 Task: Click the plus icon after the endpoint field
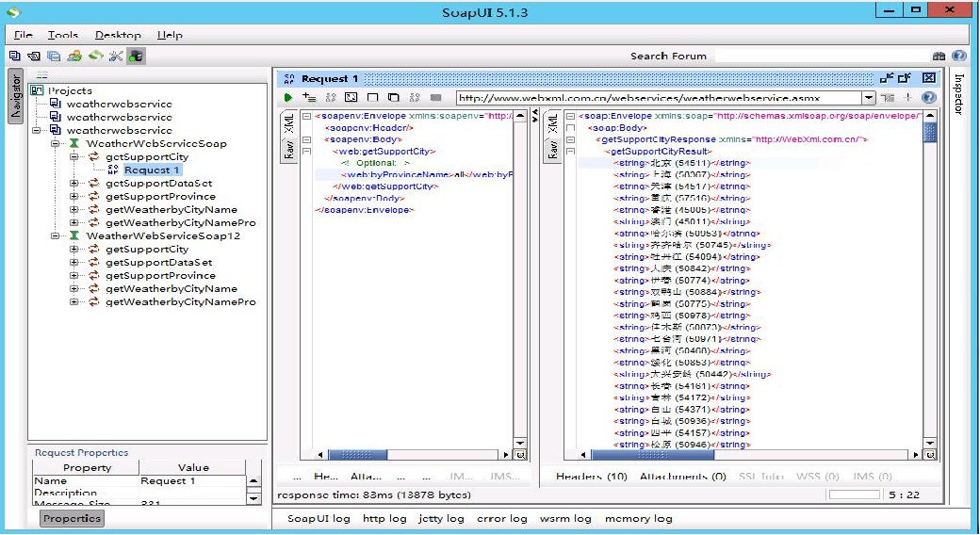908,98
